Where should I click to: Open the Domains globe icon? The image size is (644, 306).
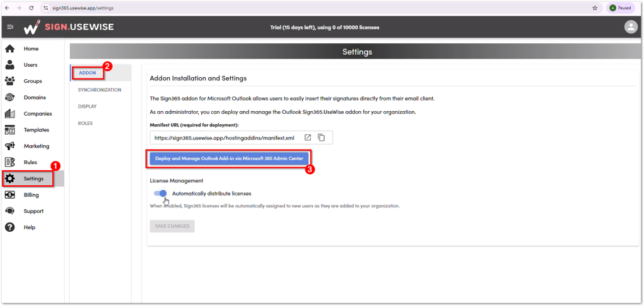click(10, 97)
